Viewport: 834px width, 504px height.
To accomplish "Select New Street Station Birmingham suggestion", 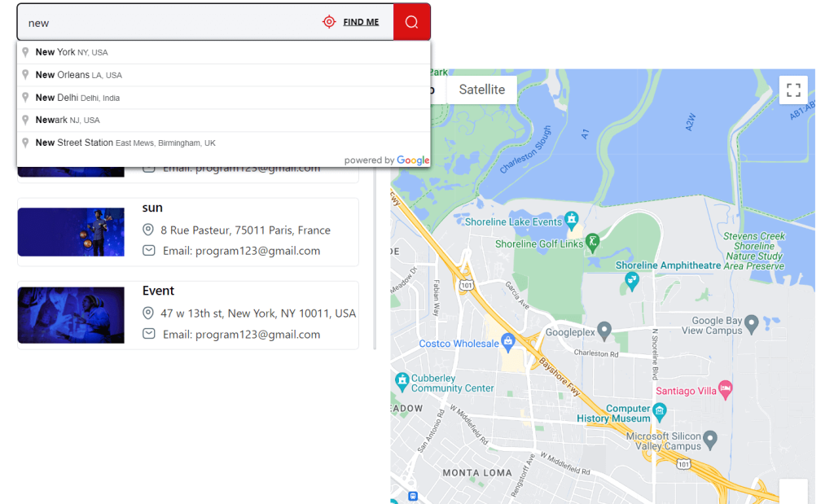I will pyautogui.click(x=223, y=143).
